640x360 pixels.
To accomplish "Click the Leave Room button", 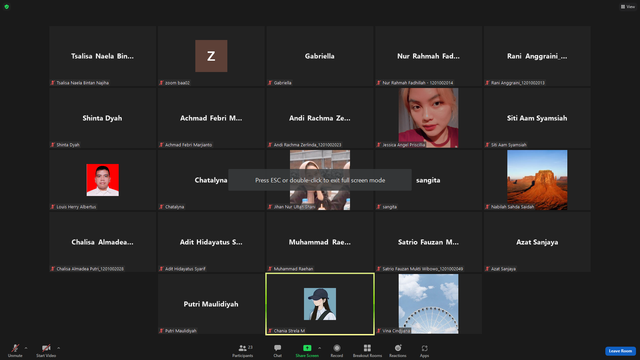I will (620, 351).
